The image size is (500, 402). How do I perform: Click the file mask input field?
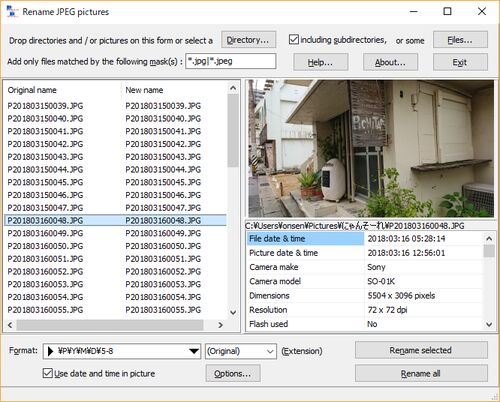pyautogui.click(x=231, y=61)
